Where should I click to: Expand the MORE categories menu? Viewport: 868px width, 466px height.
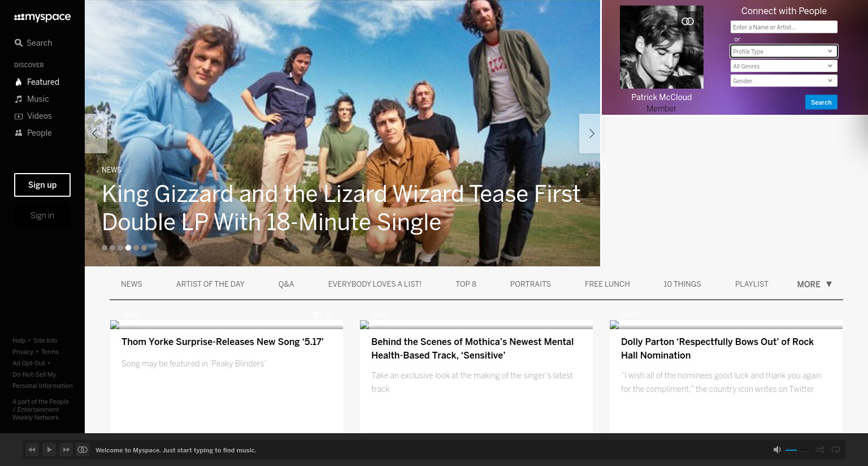click(x=814, y=284)
